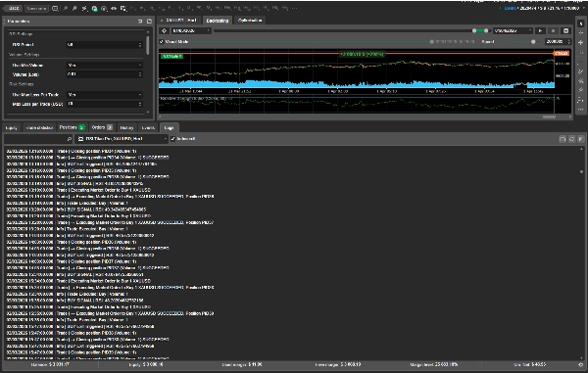
Task: Click the green profit label on chart
Action: click(x=362, y=54)
